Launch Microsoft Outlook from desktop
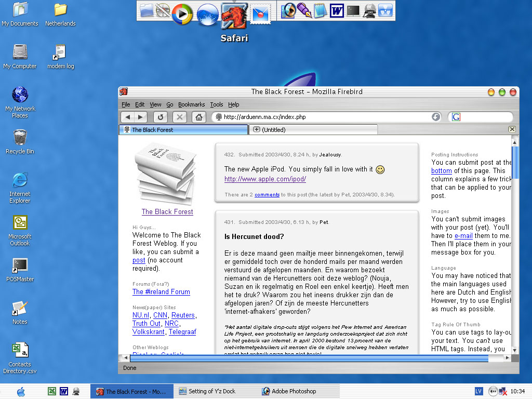532x399 pixels. click(x=20, y=230)
